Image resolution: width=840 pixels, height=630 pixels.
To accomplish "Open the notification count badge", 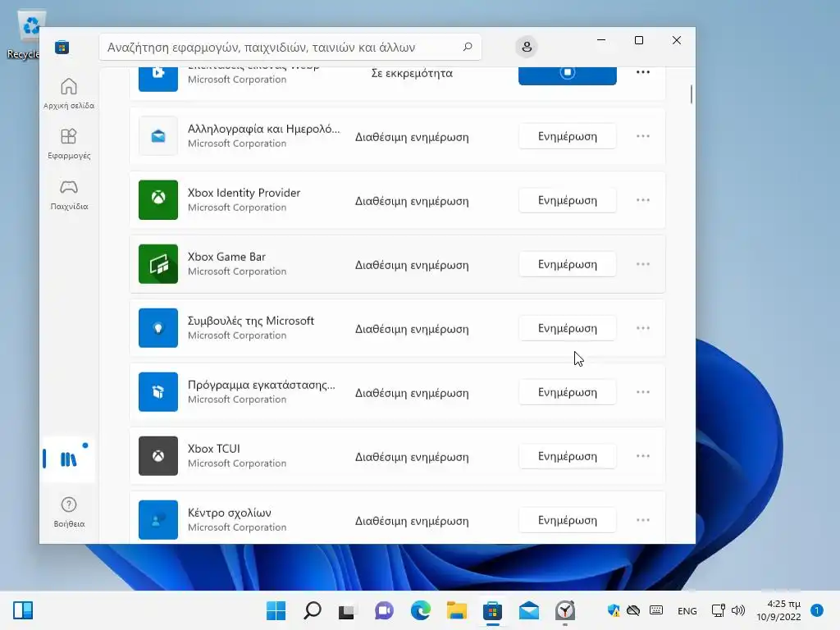I will pyautogui.click(x=817, y=610).
